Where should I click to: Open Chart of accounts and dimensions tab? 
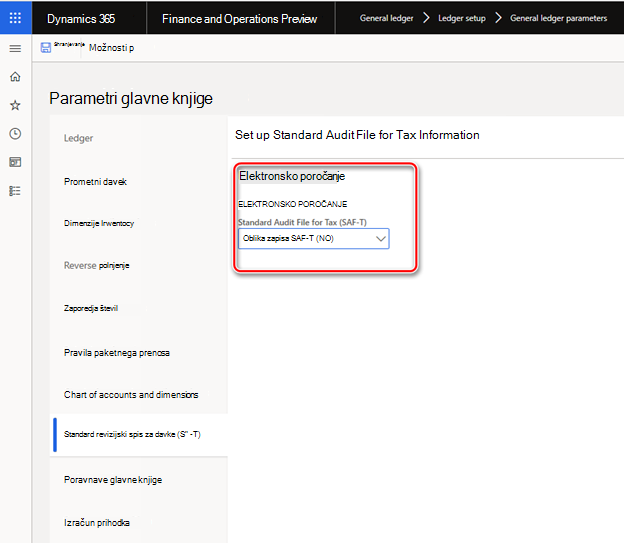click(x=131, y=395)
